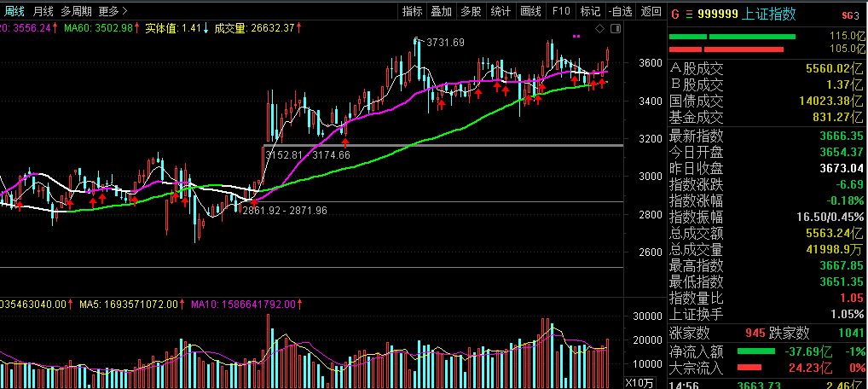Image resolution: width=868 pixels, height=389 pixels.
Task: Open the 叠加 overlay menu
Action: click(x=441, y=11)
